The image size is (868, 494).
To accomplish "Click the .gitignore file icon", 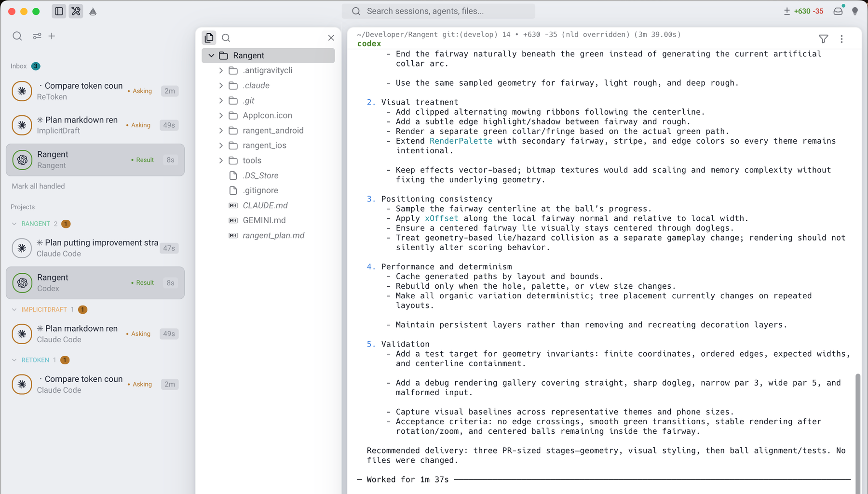I will click(x=233, y=190).
